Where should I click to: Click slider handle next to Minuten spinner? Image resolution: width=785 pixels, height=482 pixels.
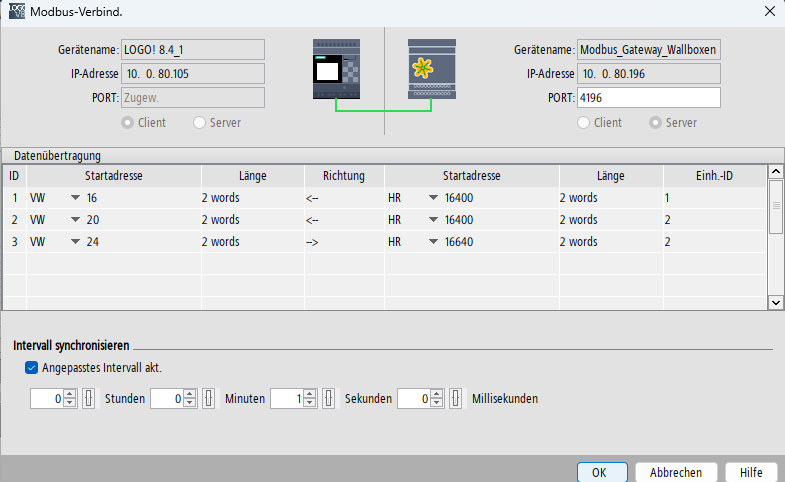[209, 398]
